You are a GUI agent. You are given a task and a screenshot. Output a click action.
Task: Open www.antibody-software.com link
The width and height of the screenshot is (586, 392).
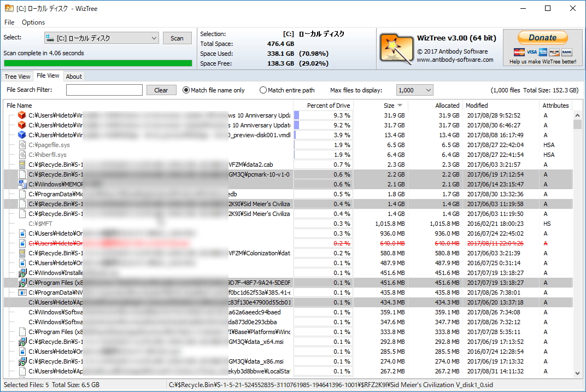(x=455, y=60)
